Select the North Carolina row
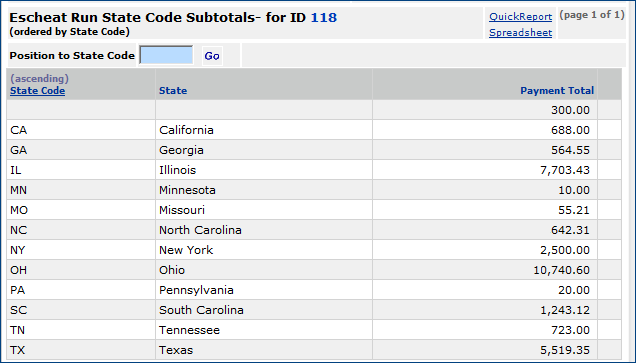Screen dimensions: 636x363 pyautogui.click(x=314, y=230)
